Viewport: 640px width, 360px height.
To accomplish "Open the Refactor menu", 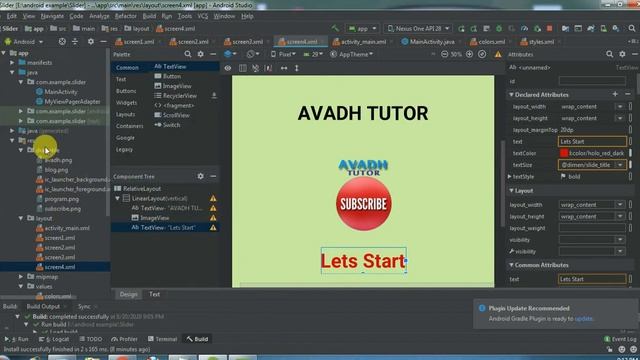I will click(126, 16).
